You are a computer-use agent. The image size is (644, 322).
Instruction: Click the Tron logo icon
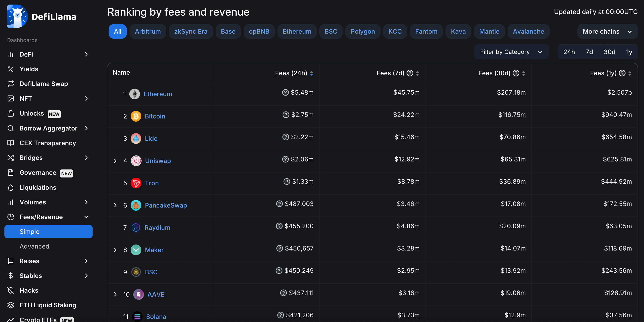[136, 183]
